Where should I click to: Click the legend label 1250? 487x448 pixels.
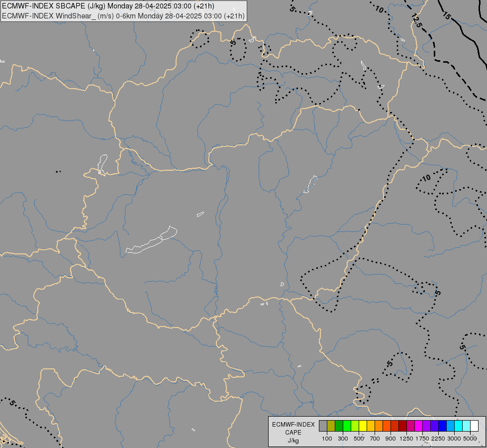tap(406, 439)
